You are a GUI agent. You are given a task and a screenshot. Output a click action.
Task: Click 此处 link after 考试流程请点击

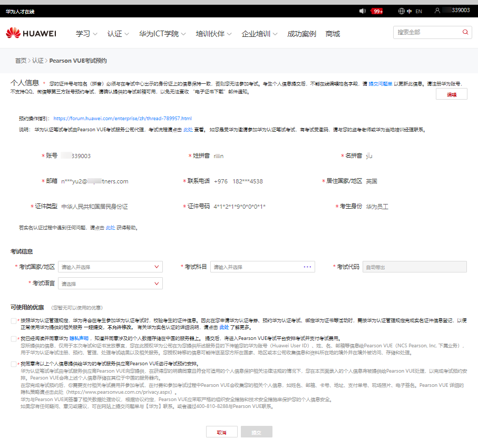188,130
